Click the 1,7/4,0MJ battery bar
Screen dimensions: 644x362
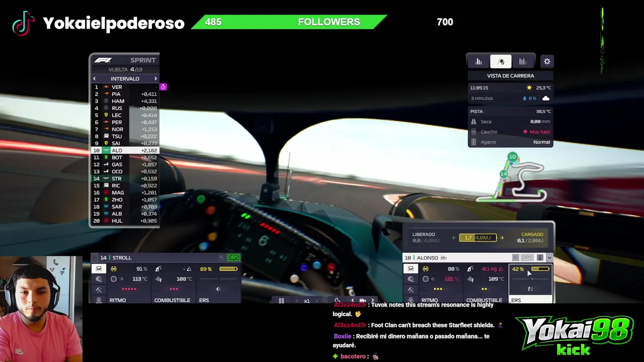[478, 238]
